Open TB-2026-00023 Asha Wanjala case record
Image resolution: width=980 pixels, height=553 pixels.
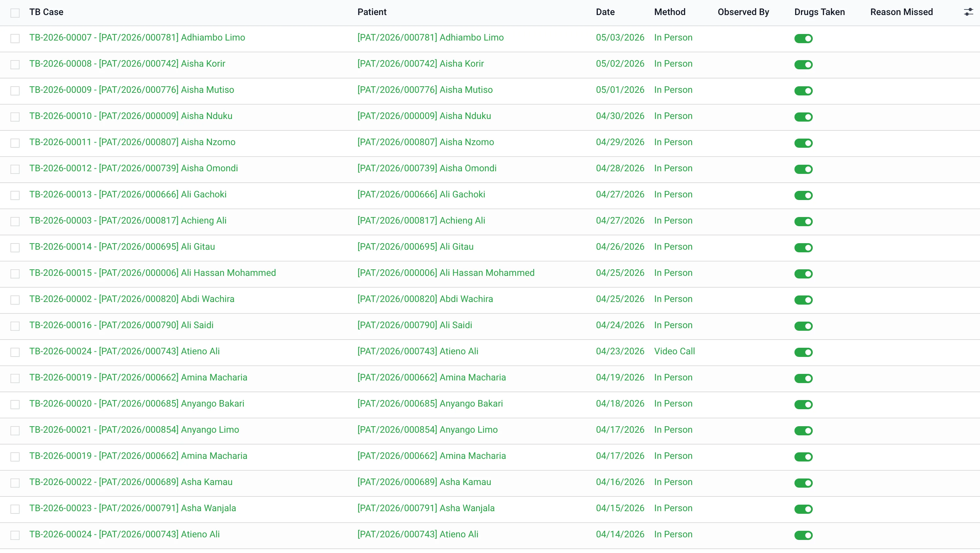pos(132,508)
